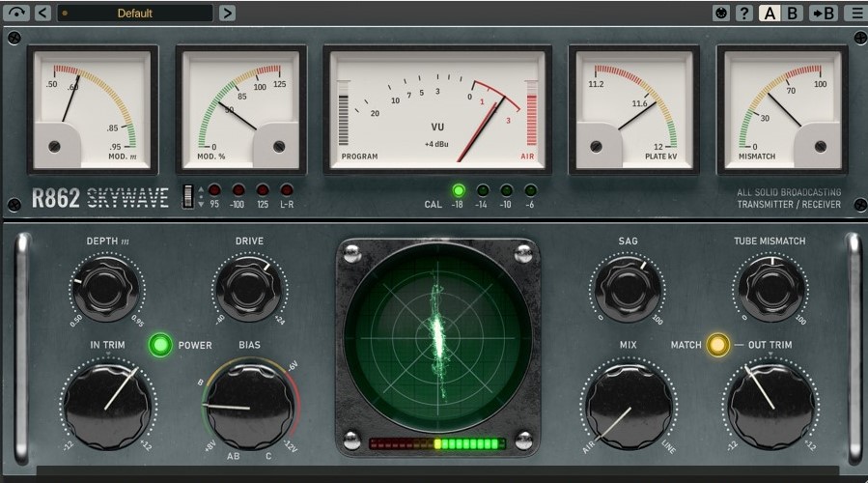Screen dimensions: 868x483
Task: Click the undo/bypass arrow icon in top bar
Action: pyautogui.click(x=16, y=13)
